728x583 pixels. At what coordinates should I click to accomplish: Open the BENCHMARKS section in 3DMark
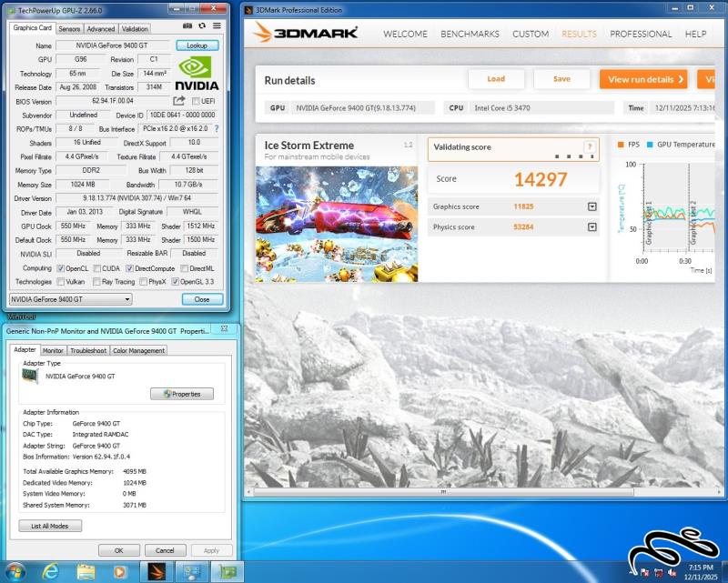tap(470, 34)
